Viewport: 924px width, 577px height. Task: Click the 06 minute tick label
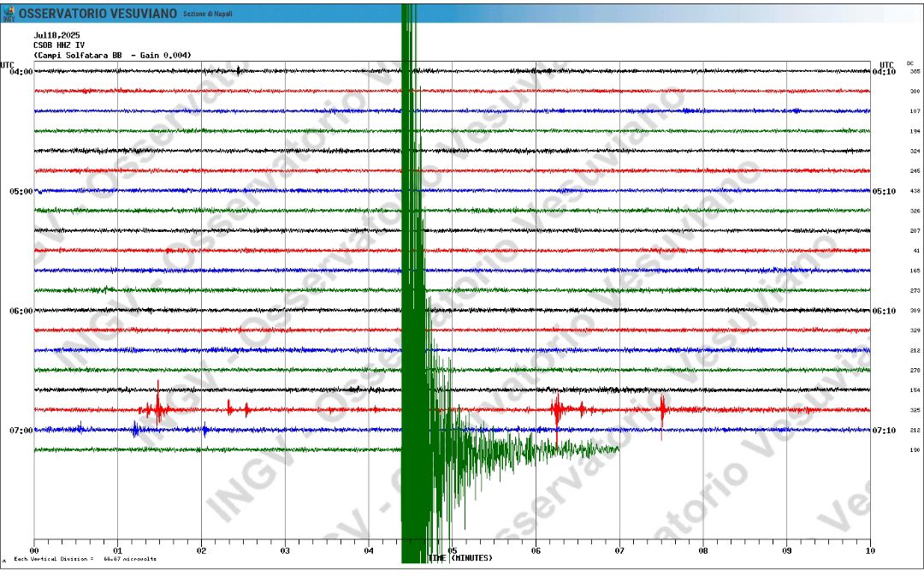536,551
